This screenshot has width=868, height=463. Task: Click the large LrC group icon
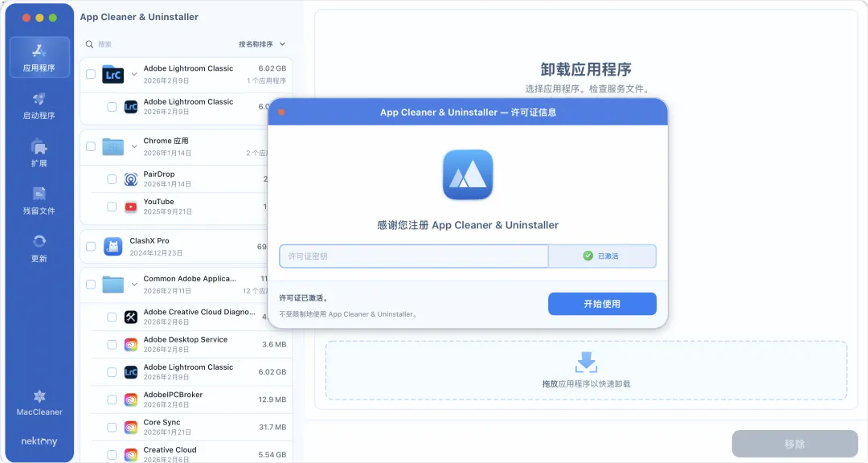(x=113, y=75)
